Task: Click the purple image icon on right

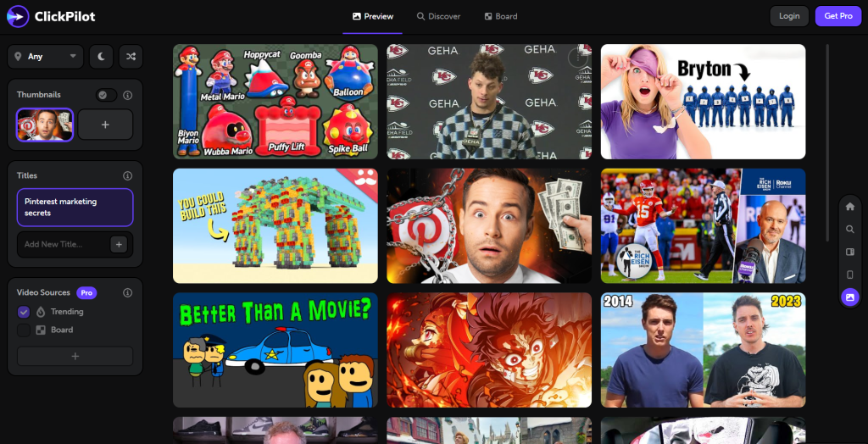Action: [x=849, y=297]
